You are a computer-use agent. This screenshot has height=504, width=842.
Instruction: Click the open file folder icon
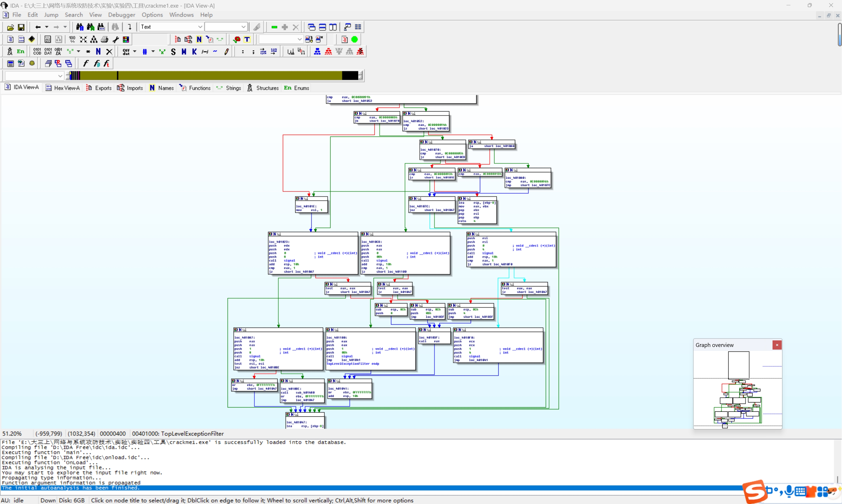pyautogui.click(x=10, y=27)
